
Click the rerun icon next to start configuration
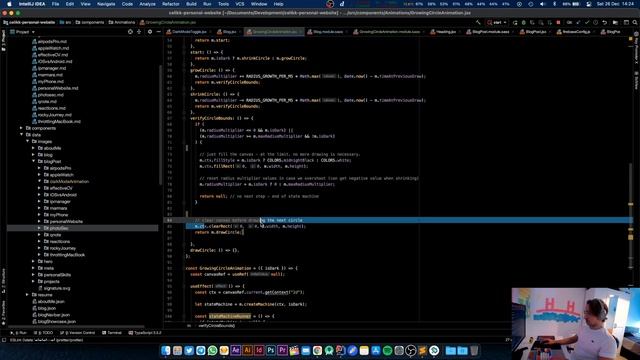coord(515,22)
